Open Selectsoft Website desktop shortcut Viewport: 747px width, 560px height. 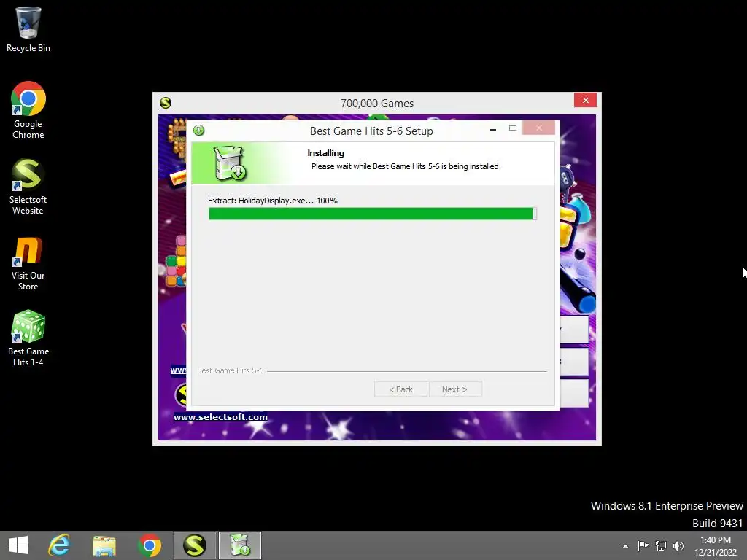point(28,186)
